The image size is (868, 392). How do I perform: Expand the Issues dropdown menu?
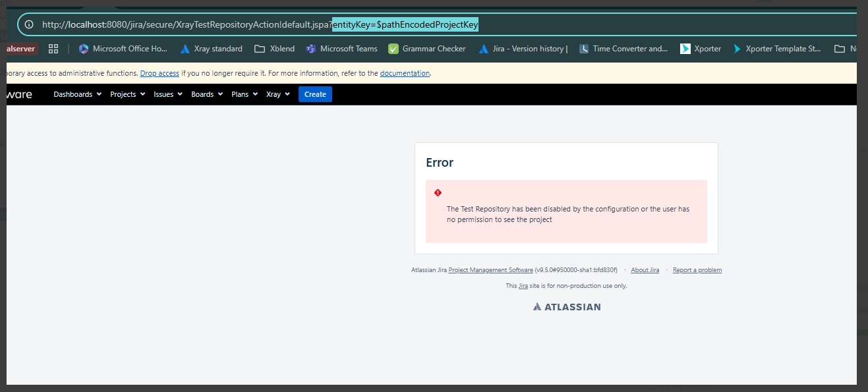(x=168, y=94)
